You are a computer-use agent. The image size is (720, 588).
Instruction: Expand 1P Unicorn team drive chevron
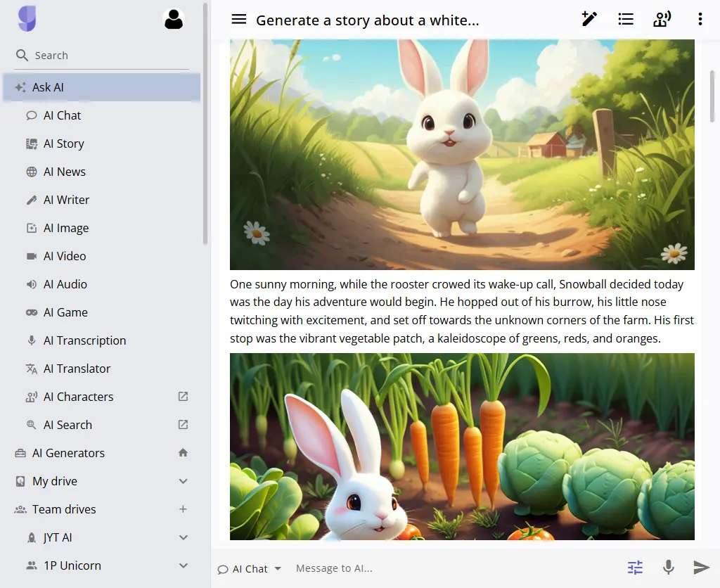click(183, 565)
